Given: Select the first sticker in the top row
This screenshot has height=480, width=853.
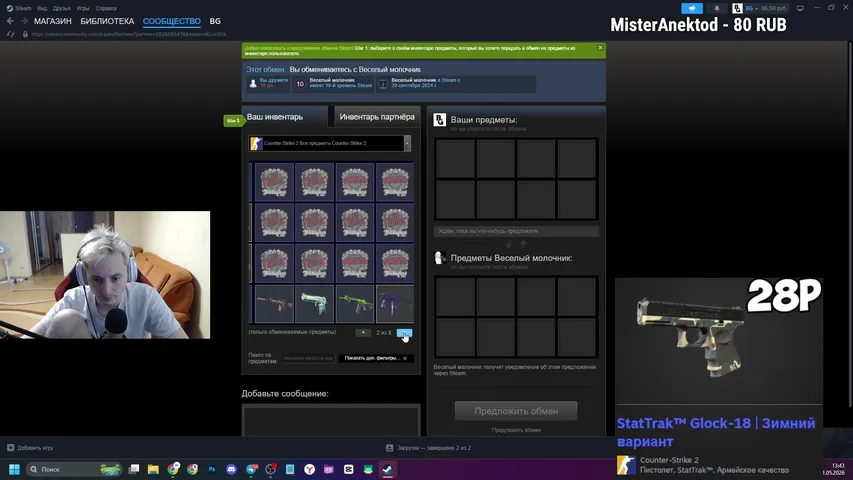Looking at the screenshot, I should coord(274,182).
